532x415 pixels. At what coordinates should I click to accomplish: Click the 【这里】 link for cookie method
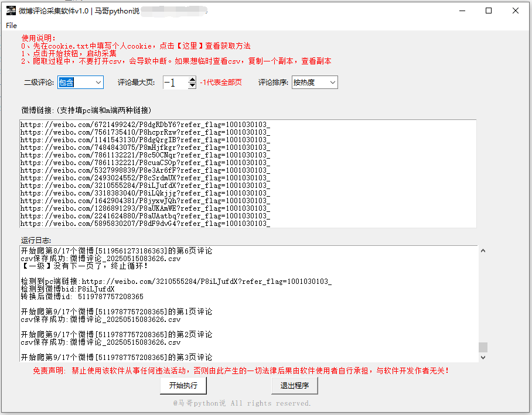[190, 46]
